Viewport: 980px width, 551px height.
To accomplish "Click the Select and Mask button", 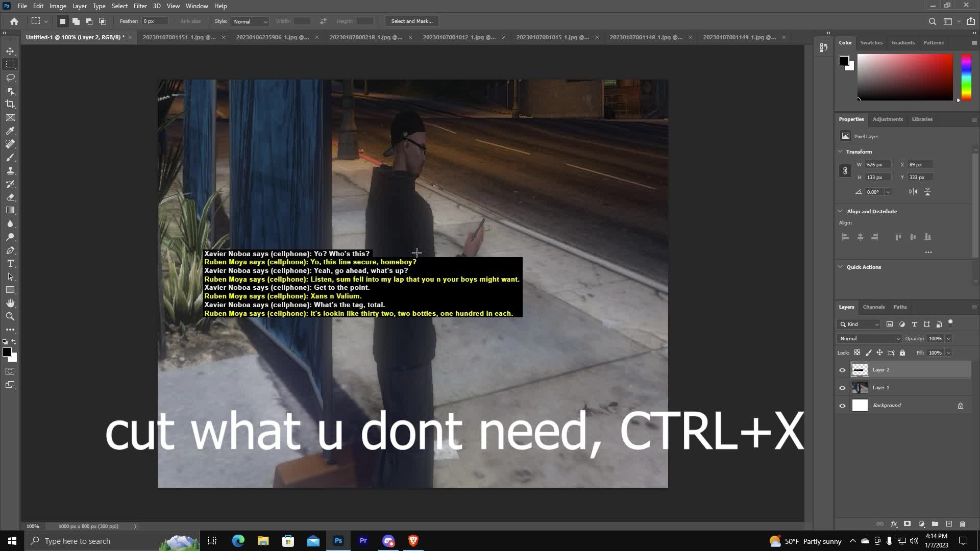I will [411, 21].
